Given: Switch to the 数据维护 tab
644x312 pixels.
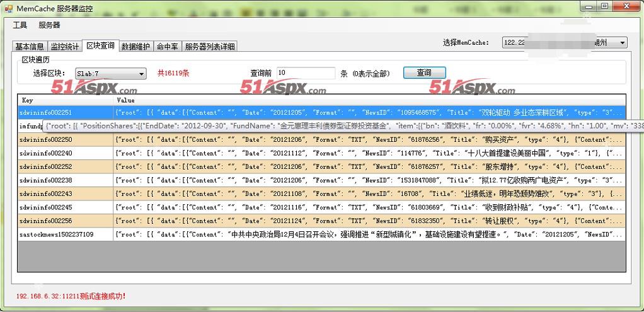Looking at the screenshot, I should pos(136,47).
